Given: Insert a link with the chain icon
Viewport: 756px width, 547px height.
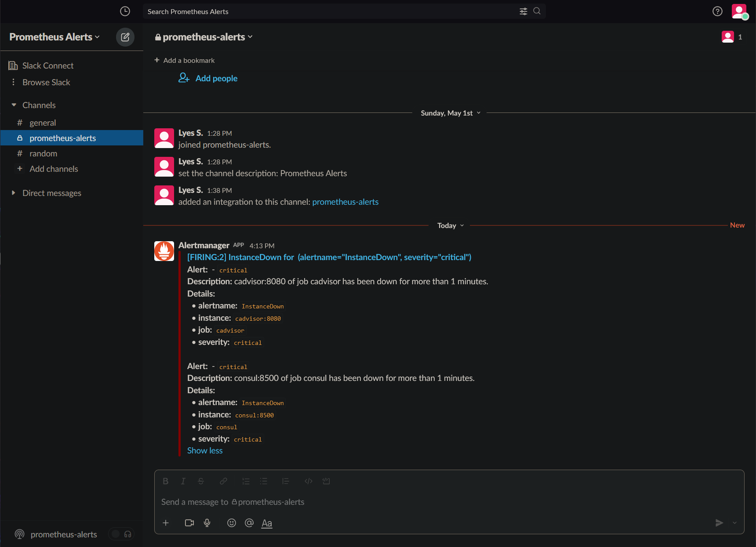Looking at the screenshot, I should point(224,481).
